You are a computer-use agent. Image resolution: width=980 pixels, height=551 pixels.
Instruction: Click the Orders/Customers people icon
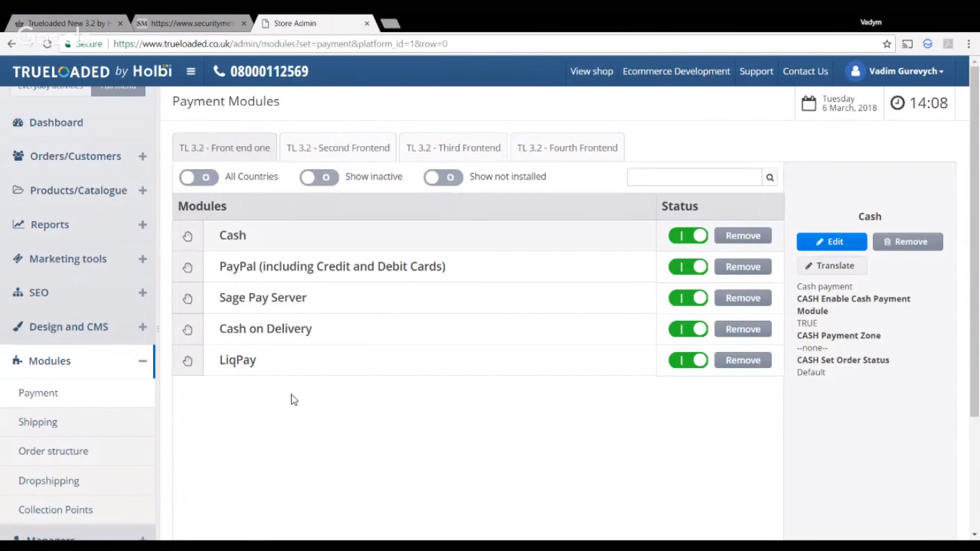coord(18,156)
